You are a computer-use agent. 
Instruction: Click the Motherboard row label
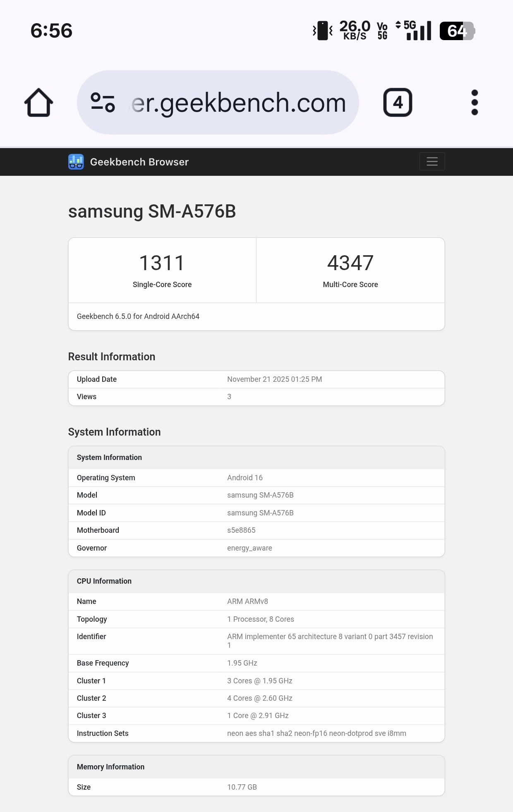point(98,530)
